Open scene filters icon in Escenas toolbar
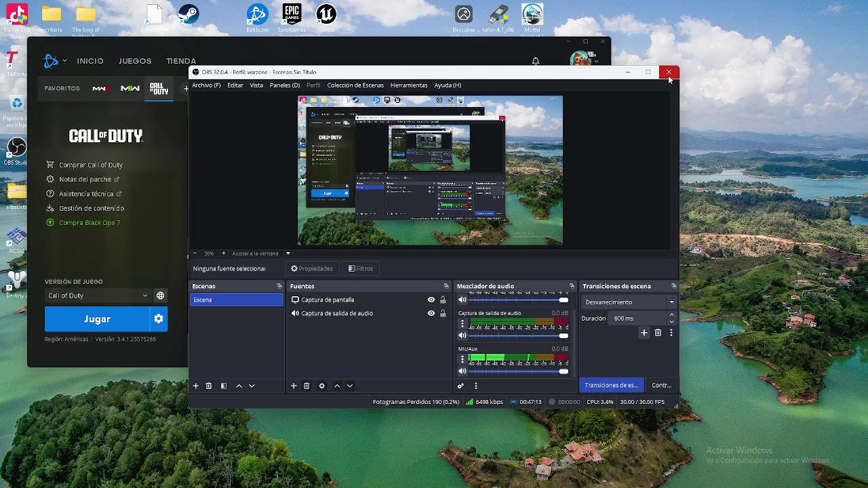 [224, 386]
